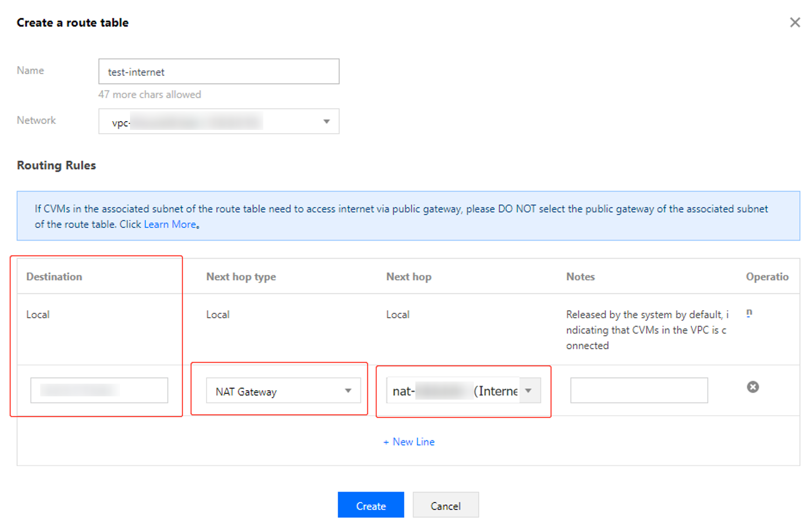Follow the Learn More link
This screenshot has width=812, height=529.
[x=170, y=225]
